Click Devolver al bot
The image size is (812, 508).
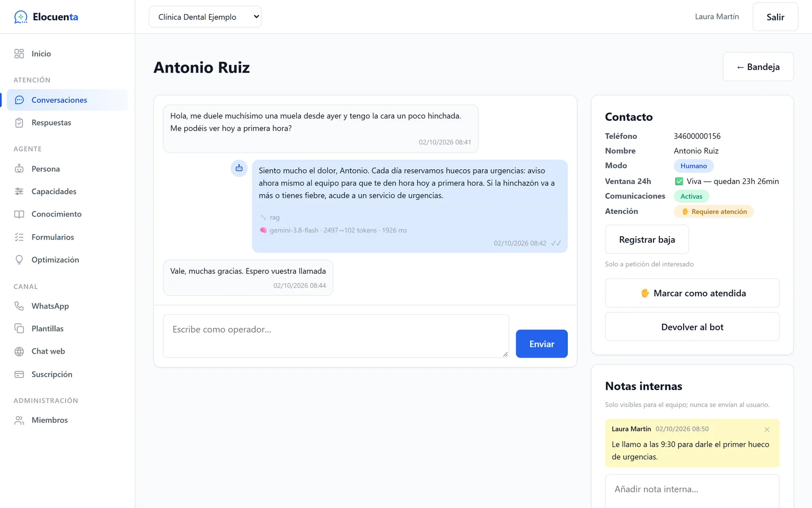coord(692,327)
